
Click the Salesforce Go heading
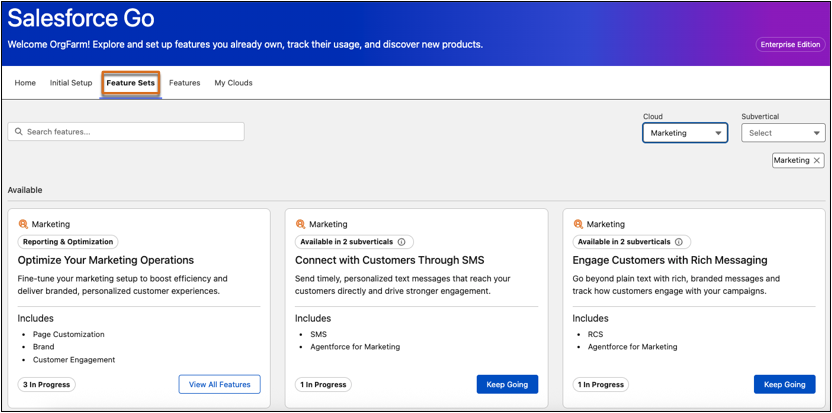point(81,19)
